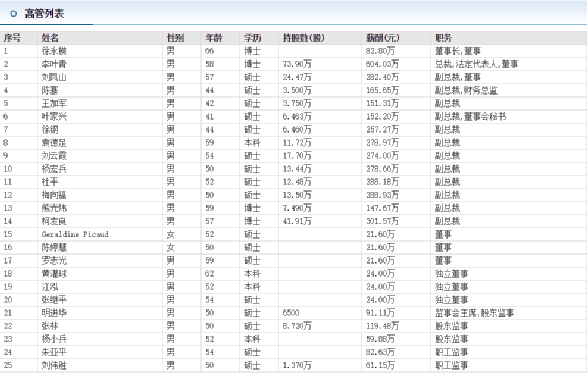Select the name 叶家兴 in row 6

[54, 117]
